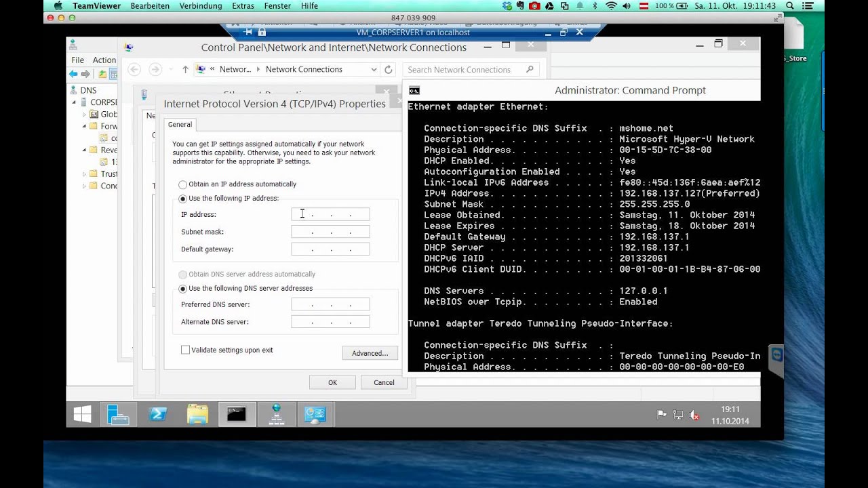868x488 pixels.
Task: Select Use the following DNS server addresses
Action: [x=182, y=289]
